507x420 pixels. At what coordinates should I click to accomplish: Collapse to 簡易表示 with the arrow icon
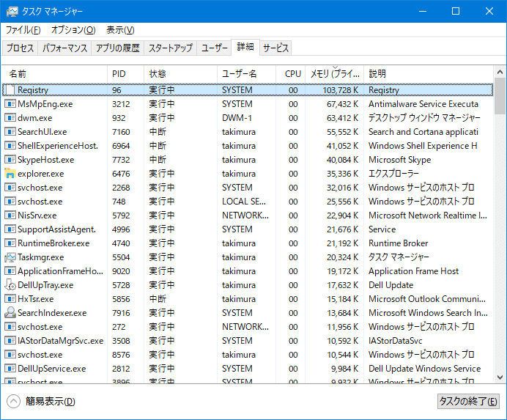pos(14,402)
